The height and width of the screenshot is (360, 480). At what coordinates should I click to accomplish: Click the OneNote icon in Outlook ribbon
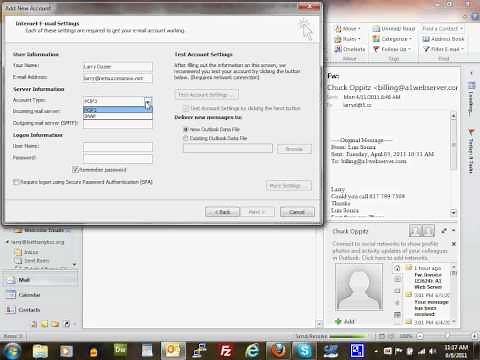tap(338, 49)
